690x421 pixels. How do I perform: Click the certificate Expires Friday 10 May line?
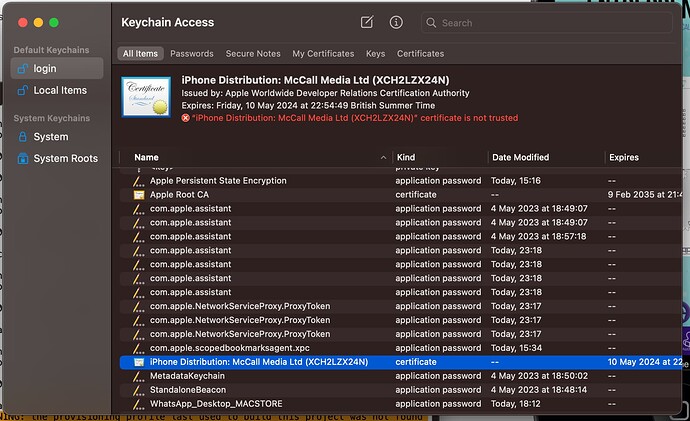pos(308,106)
